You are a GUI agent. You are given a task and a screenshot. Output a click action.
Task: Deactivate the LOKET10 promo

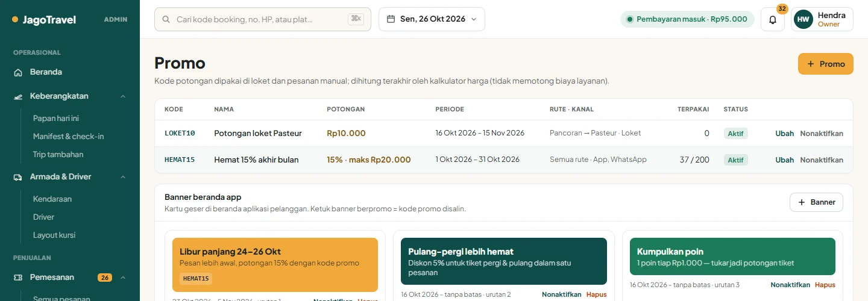822,134
